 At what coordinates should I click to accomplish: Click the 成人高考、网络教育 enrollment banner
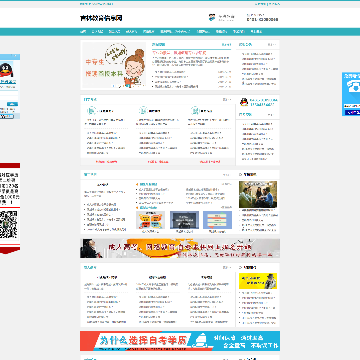point(180,248)
